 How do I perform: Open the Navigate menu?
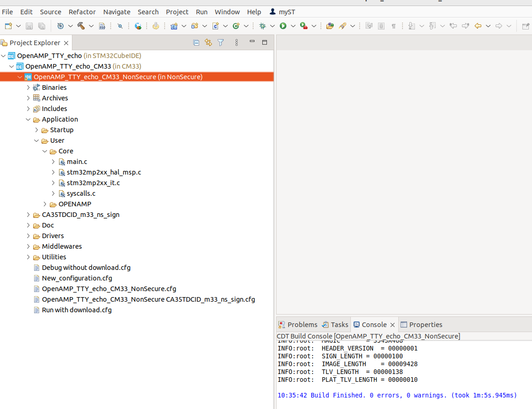(x=117, y=12)
